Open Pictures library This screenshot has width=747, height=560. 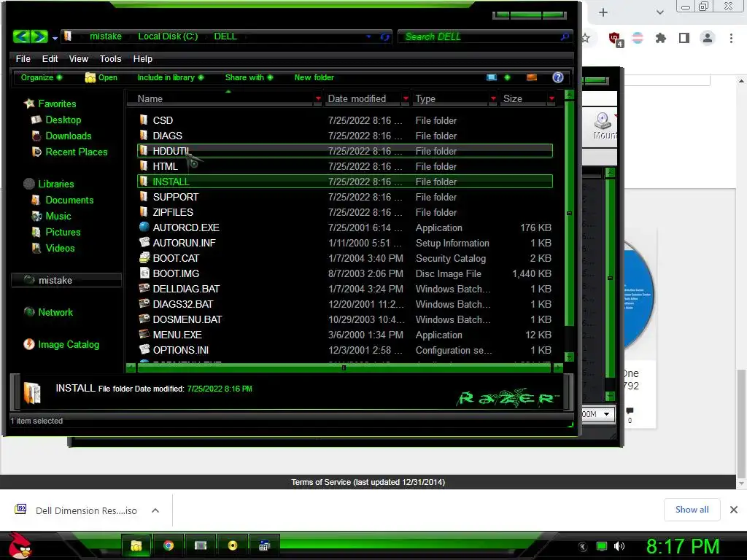click(x=55, y=232)
